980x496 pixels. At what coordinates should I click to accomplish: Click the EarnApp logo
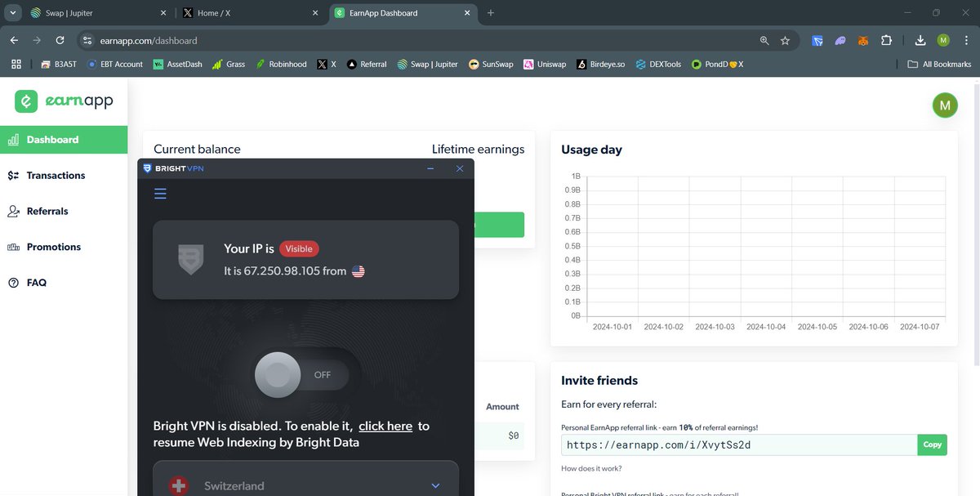(64, 101)
